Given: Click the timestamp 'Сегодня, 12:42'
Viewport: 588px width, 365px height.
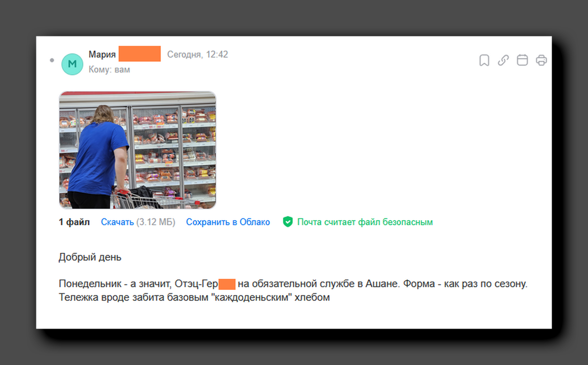Looking at the screenshot, I should [198, 54].
